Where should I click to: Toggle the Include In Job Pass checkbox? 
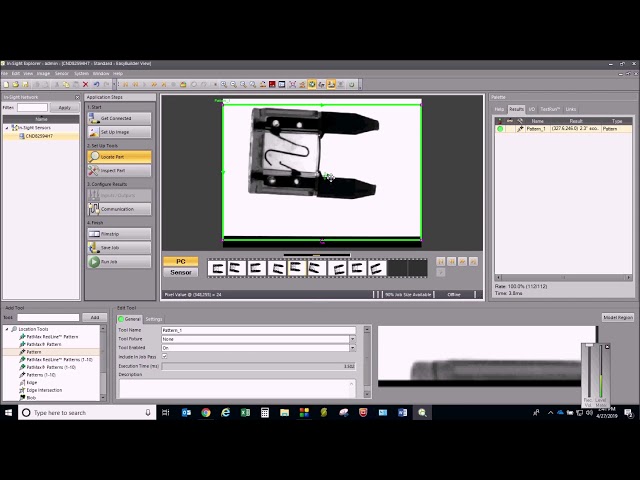(164, 356)
